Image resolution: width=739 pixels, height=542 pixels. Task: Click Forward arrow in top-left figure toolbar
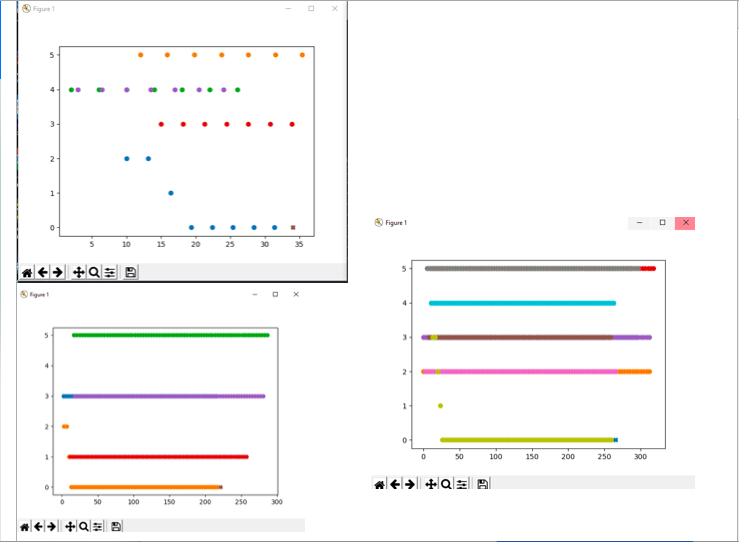57,272
